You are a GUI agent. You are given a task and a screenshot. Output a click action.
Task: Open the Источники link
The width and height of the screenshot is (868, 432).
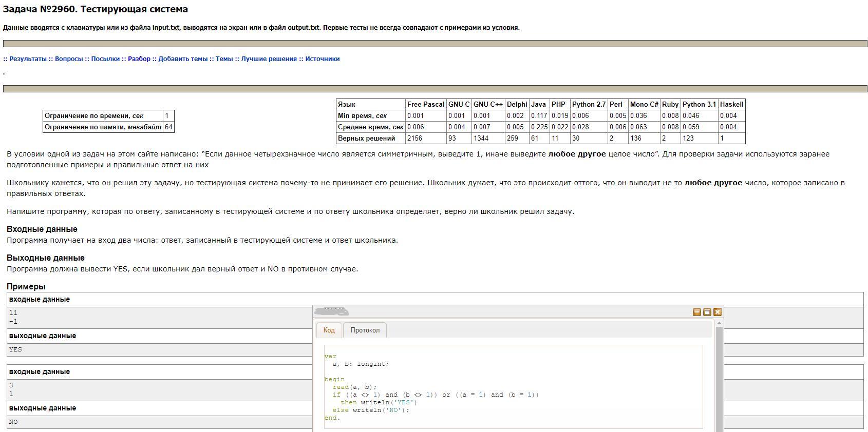322,59
